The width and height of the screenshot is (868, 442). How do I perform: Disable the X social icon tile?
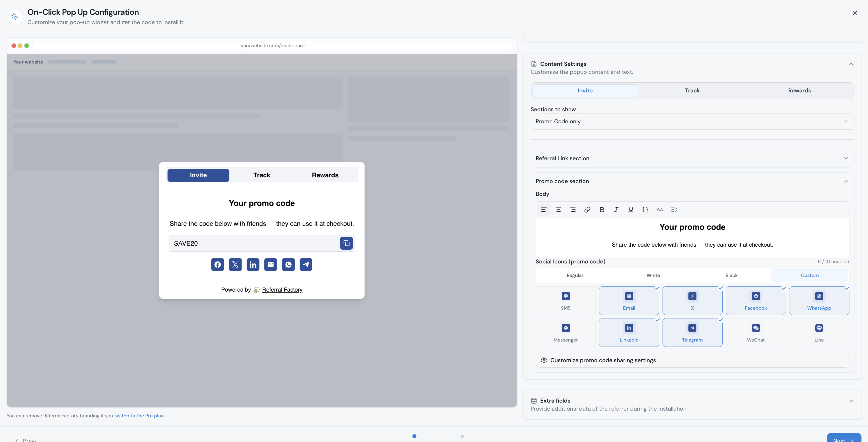692,301
